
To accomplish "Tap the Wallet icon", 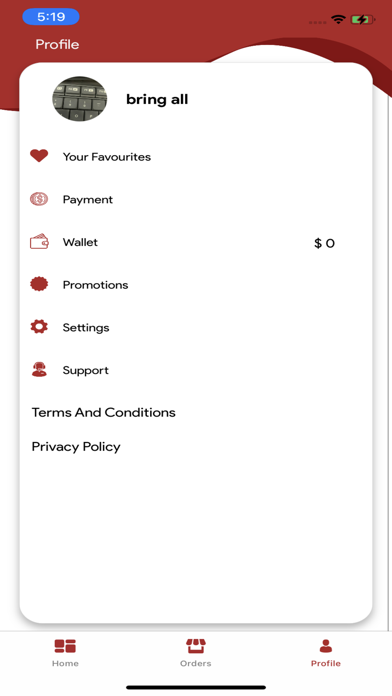I will pos(39,241).
